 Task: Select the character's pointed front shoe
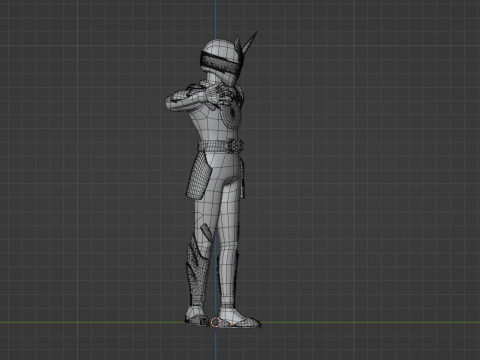240,319
